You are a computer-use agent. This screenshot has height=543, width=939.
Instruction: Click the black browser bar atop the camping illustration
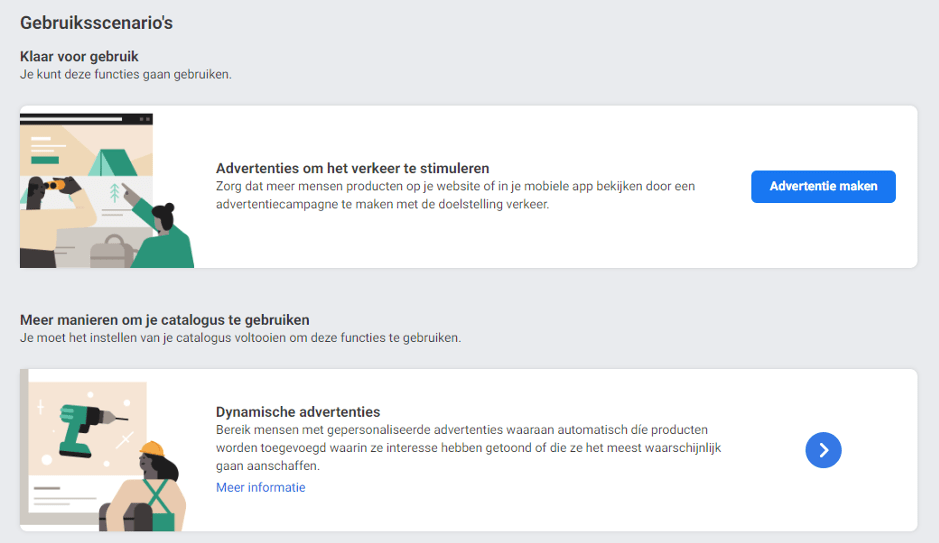click(86, 119)
